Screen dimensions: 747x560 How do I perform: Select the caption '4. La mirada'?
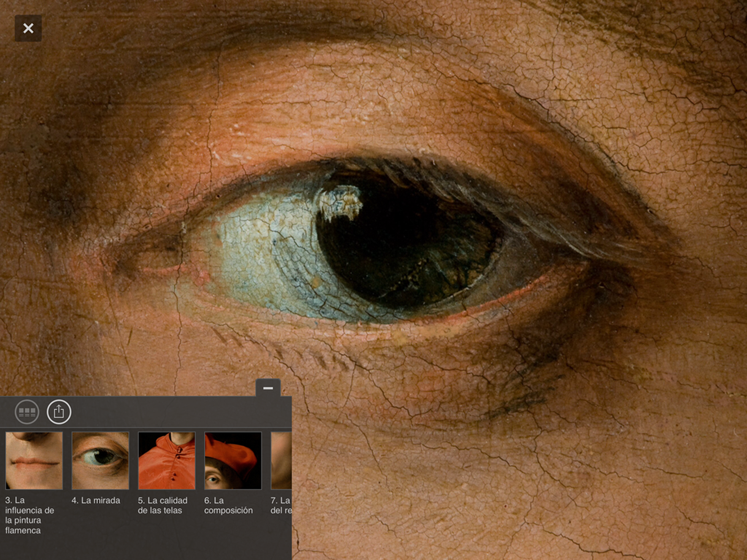96,500
